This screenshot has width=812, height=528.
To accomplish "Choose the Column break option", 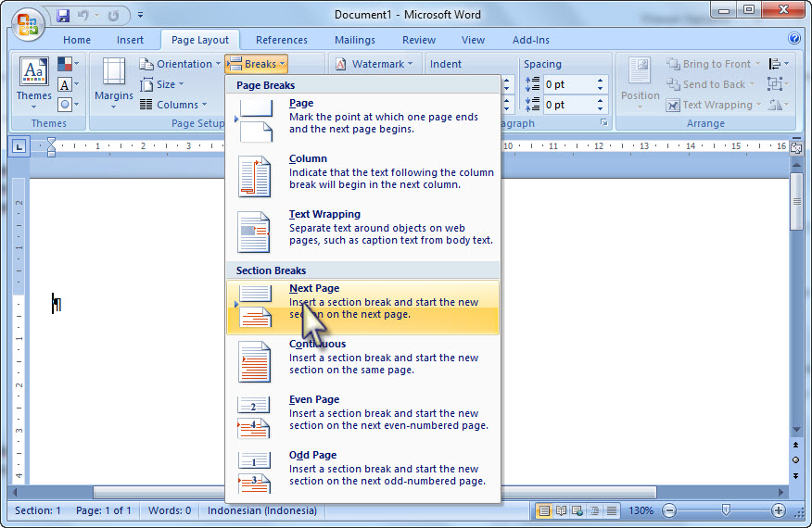I will coord(363,175).
